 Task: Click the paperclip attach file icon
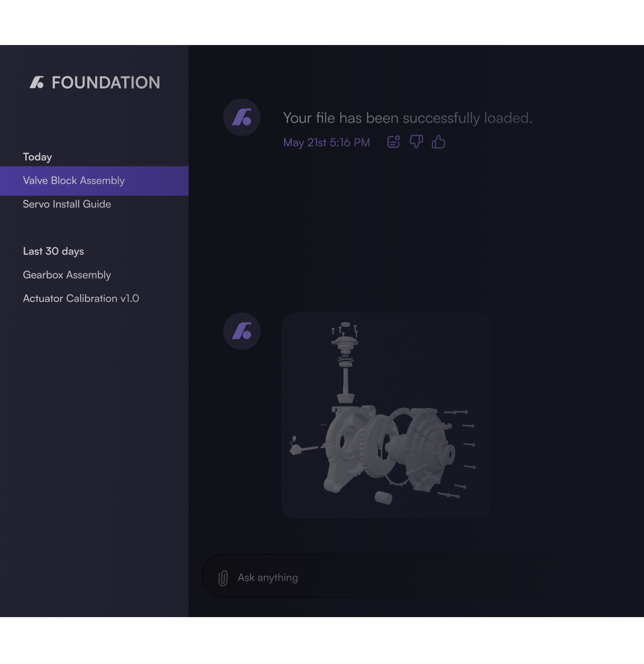[223, 578]
